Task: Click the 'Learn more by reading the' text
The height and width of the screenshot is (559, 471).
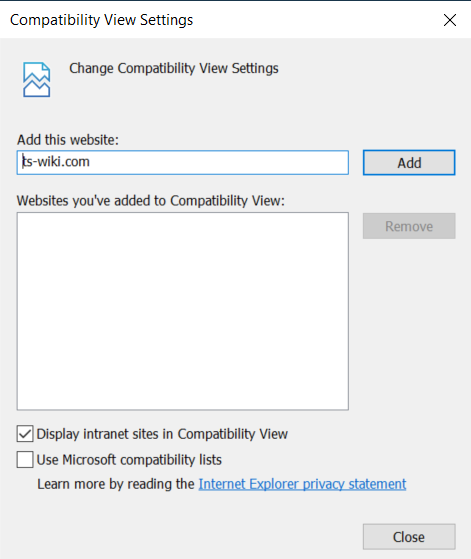Action: coord(116,484)
